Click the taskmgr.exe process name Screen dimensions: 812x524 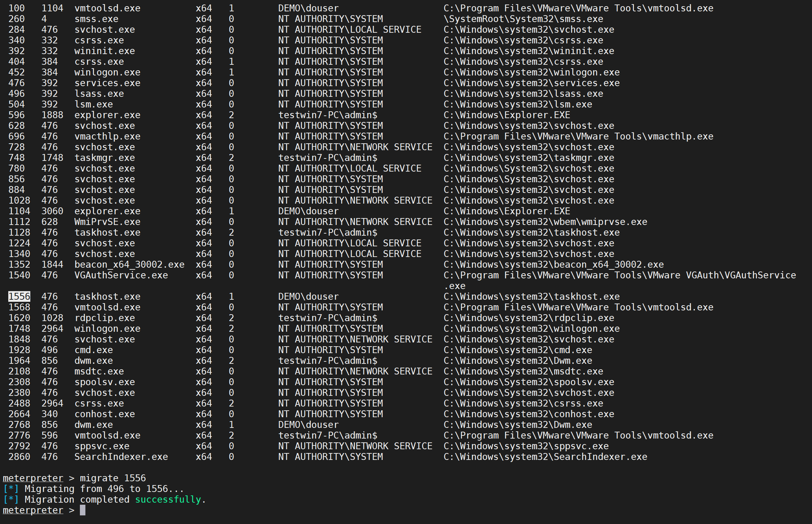coord(105,158)
